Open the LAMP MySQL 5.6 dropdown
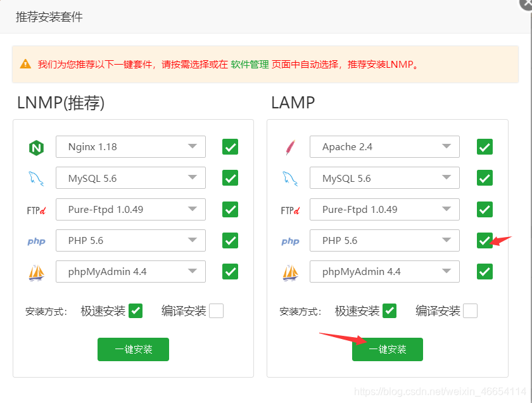 pos(385,178)
